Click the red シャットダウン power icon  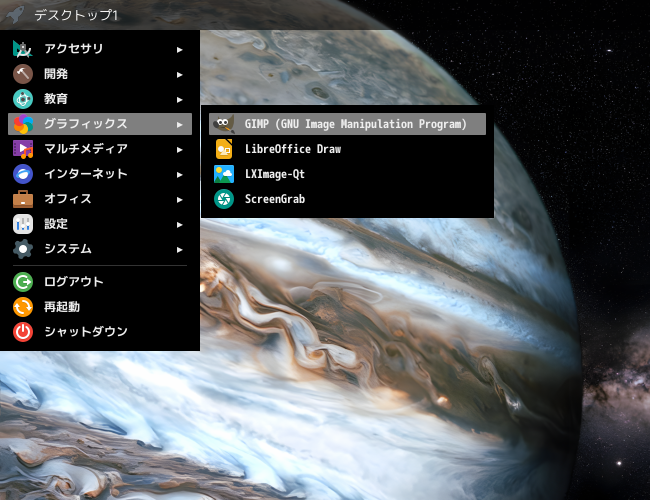pos(23,332)
